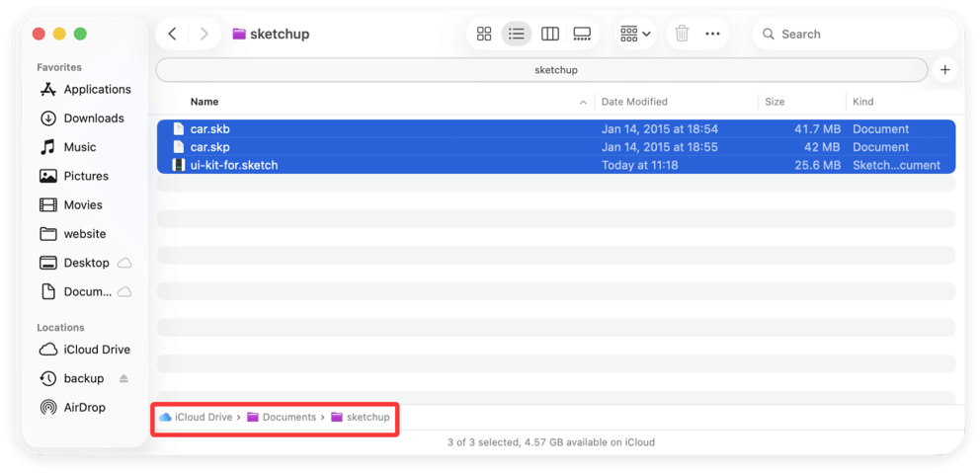Switch to column view
Viewport: 980px width, 473px height.
coord(550,34)
